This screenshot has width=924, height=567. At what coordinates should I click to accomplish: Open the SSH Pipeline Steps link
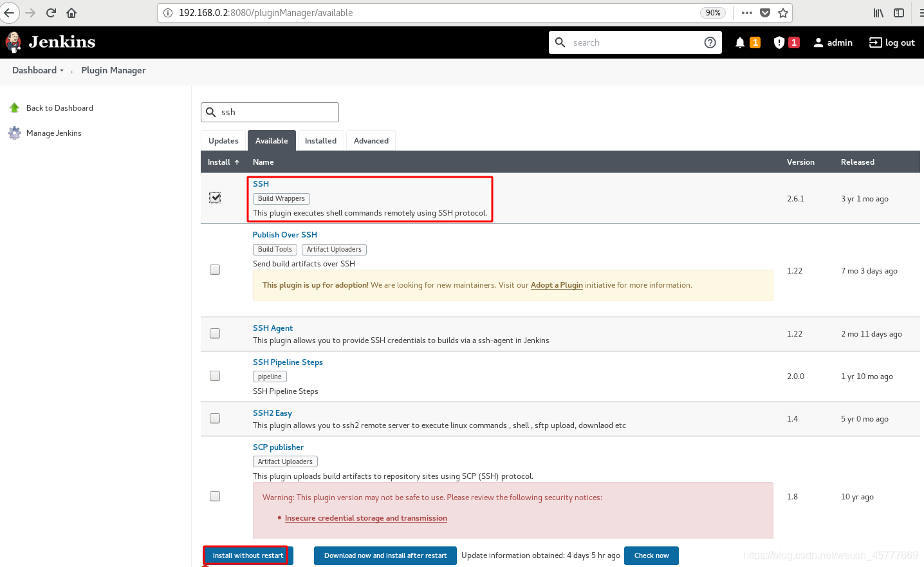click(288, 362)
